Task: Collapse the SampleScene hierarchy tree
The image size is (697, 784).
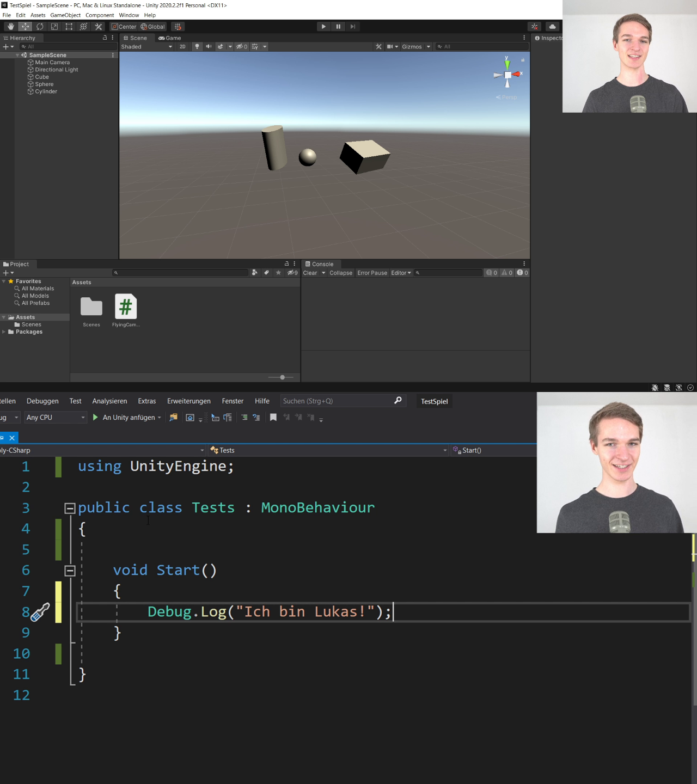Action: tap(17, 55)
